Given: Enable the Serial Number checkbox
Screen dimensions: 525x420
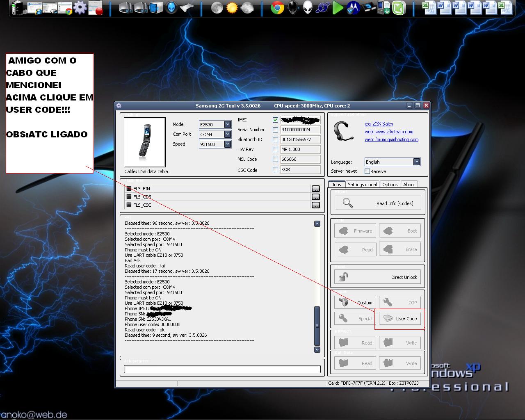Looking at the screenshot, I should [275, 130].
